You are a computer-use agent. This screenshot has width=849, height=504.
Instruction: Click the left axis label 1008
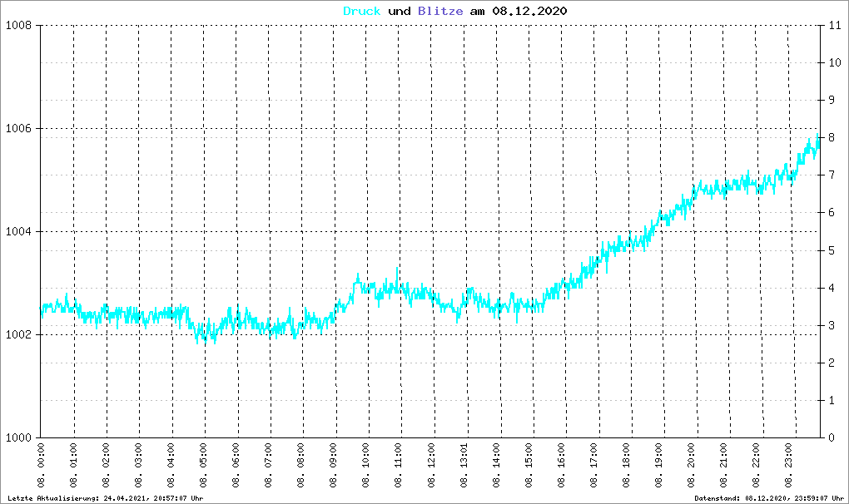17,26
